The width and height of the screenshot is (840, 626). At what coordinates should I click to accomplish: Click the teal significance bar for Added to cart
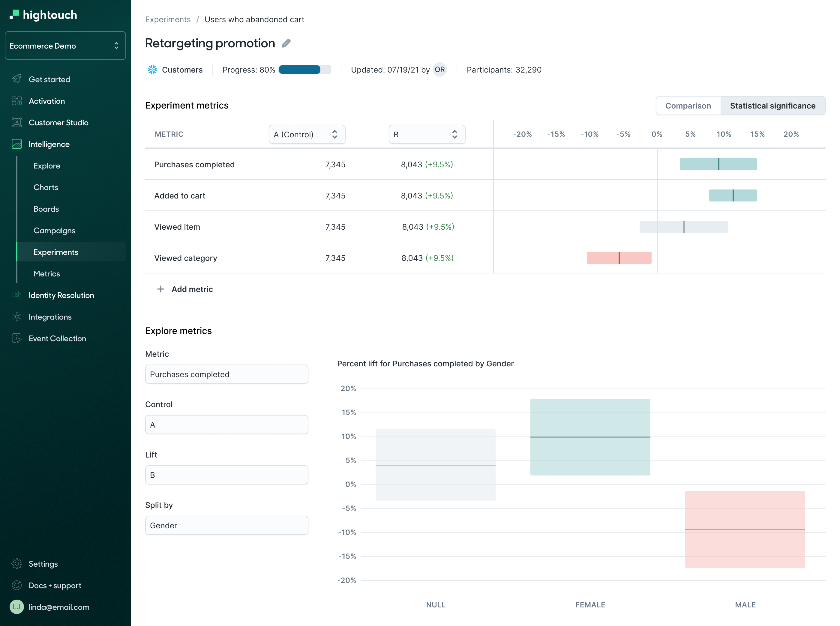tap(733, 195)
